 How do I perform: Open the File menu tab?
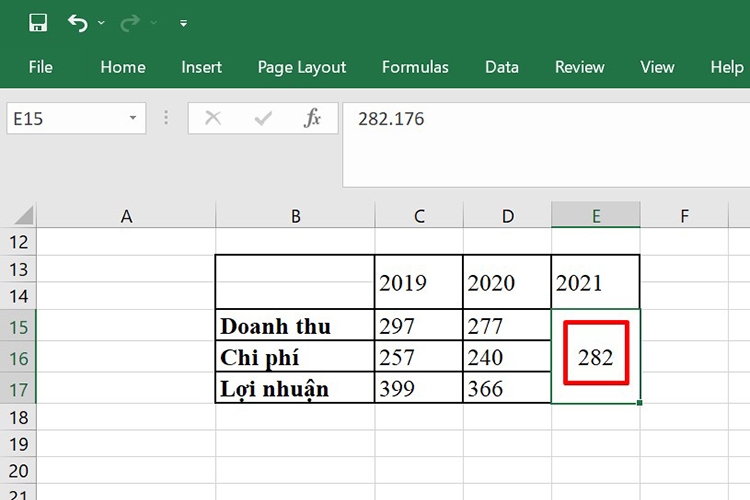click(41, 67)
